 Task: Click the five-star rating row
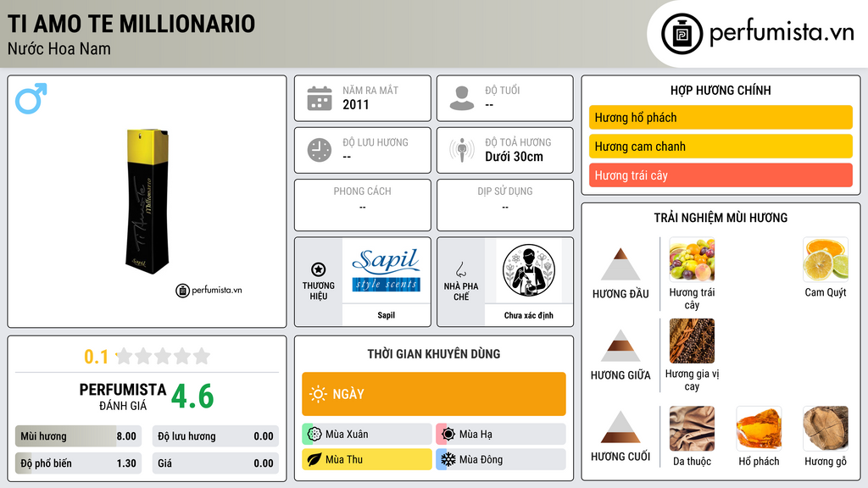click(x=163, y=356)
